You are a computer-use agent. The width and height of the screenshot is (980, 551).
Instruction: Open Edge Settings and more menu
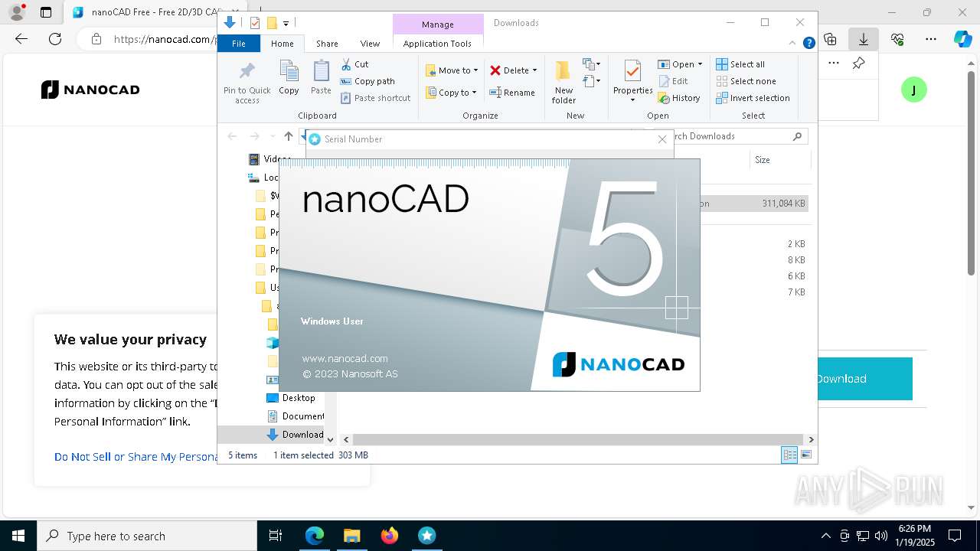[931, 39]
